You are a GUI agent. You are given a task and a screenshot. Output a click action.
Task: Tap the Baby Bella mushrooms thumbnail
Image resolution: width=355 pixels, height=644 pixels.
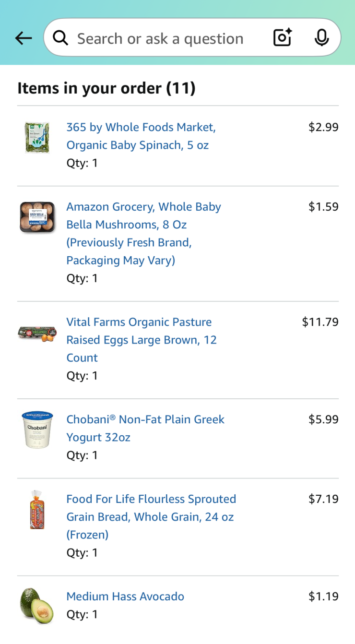point(37,217)
